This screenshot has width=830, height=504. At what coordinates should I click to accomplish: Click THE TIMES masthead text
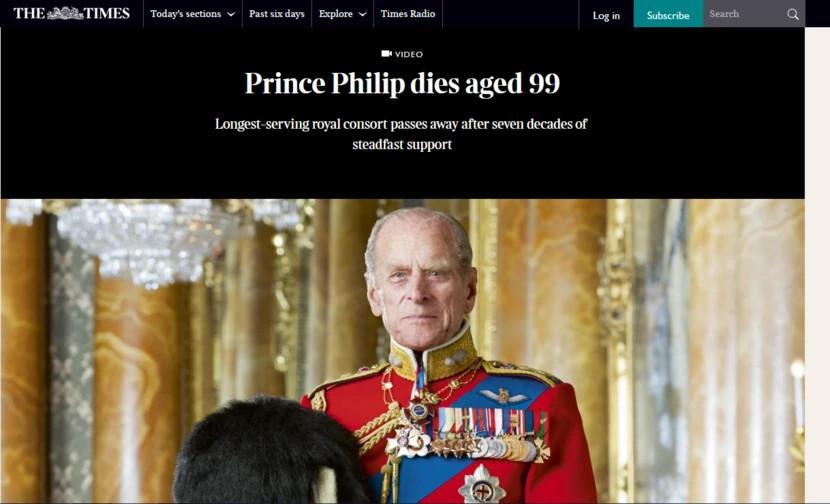[x=71, y=13]
